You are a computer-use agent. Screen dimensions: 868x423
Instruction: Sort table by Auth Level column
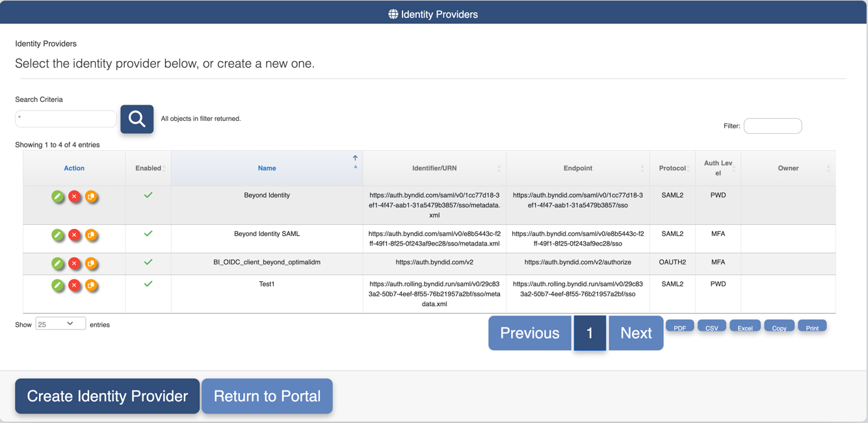pyautogui.click(x=718, y=168)
